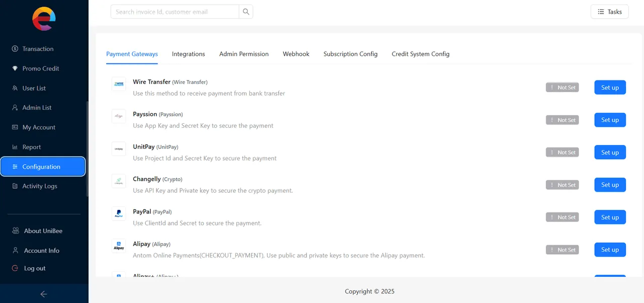Click 'Use Project Id and Secret Key' text
644x303 pixels.
[x=205, y=158]
